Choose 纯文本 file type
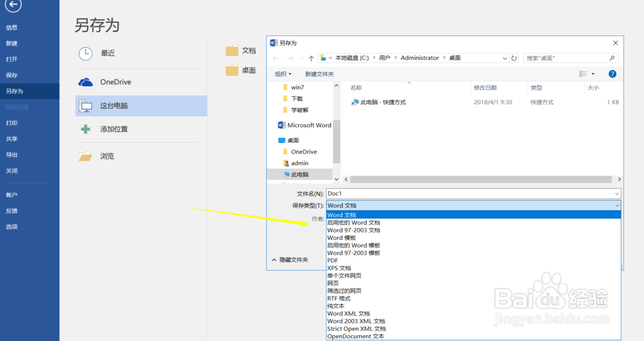Viewport: 644px width, 341px height. click(x=473, y=306)
